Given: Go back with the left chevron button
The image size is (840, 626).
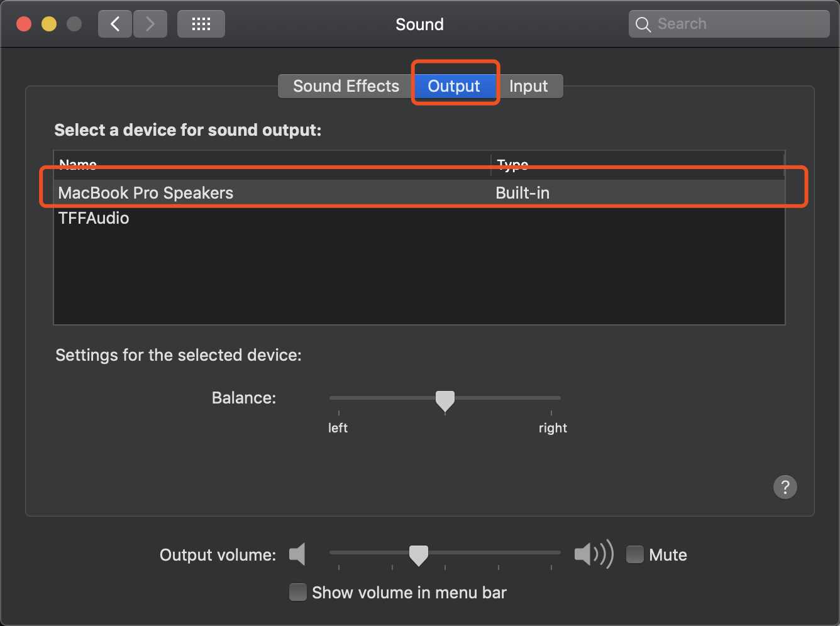Looking at the screenshot, I should pos(115,24).
